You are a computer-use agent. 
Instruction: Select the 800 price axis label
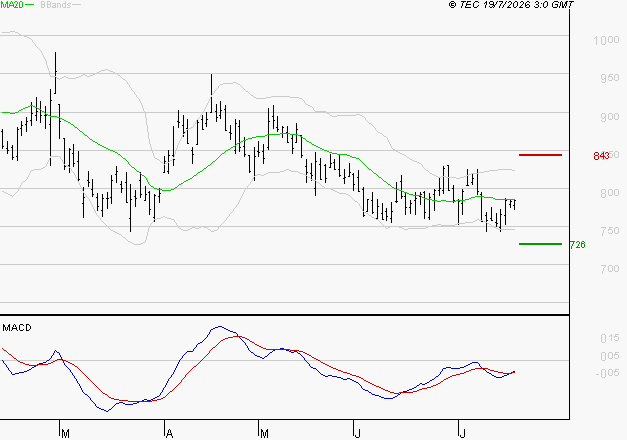(609, 193)
